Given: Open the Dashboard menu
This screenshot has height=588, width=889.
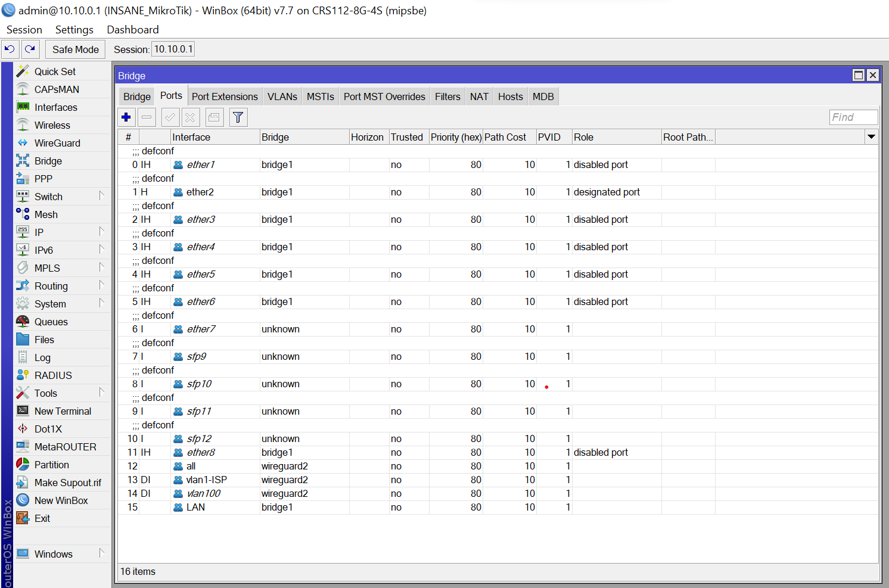Looking at the screenshot, I should pos(133,30).
